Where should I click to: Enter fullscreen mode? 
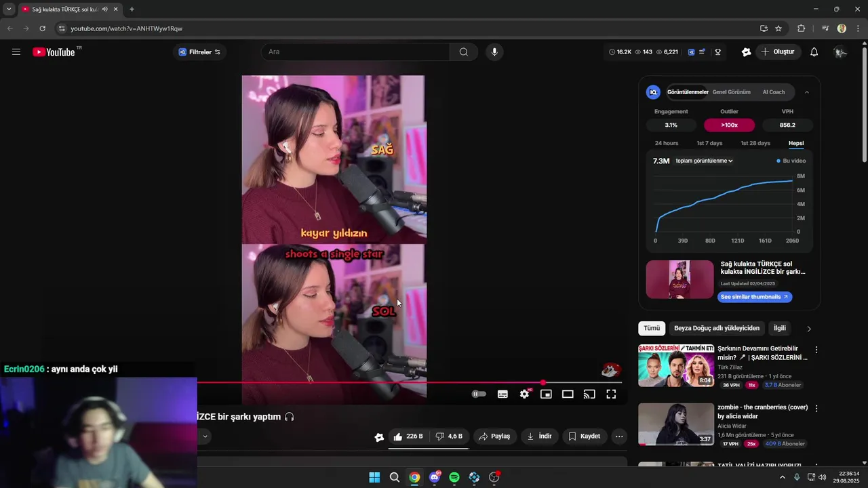[x=611, y=394]
